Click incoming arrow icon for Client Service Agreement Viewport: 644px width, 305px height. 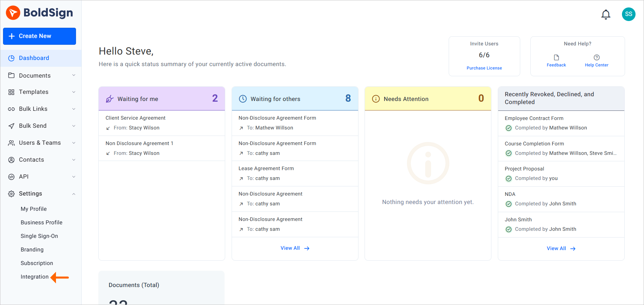point(108,128)
